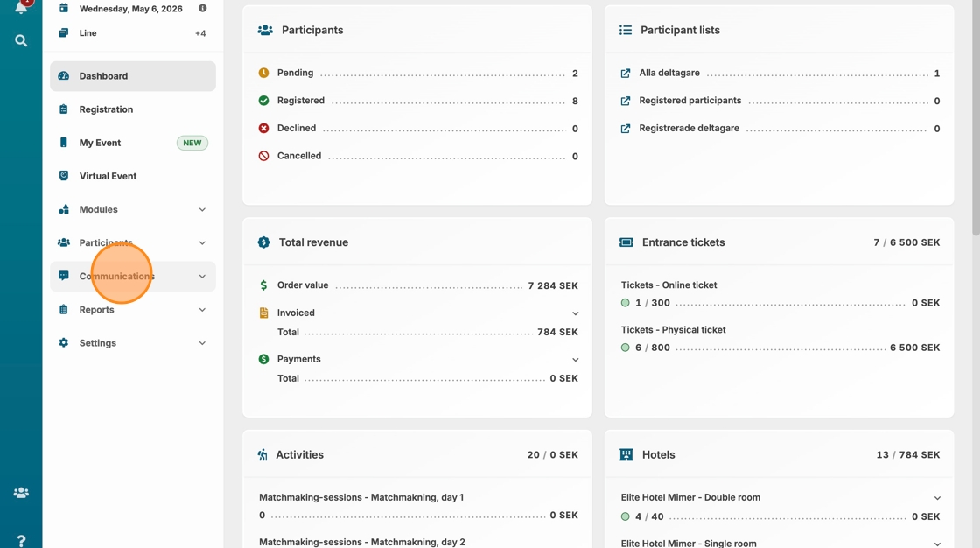Expand the Settings menu chevron
Image resolution: width=980 pixels, height=548 pixels.
point(202,343)
